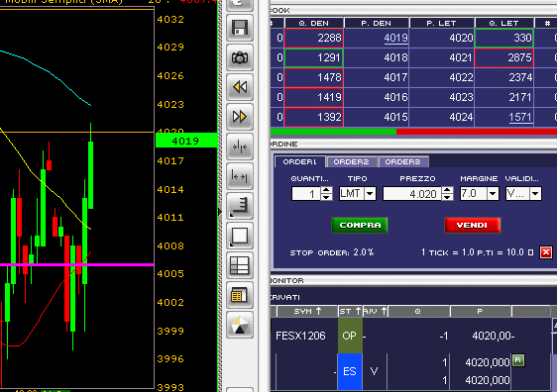Click the floppy disk save icon
This screenshot has height=392, width=557.
coord(240,28)
